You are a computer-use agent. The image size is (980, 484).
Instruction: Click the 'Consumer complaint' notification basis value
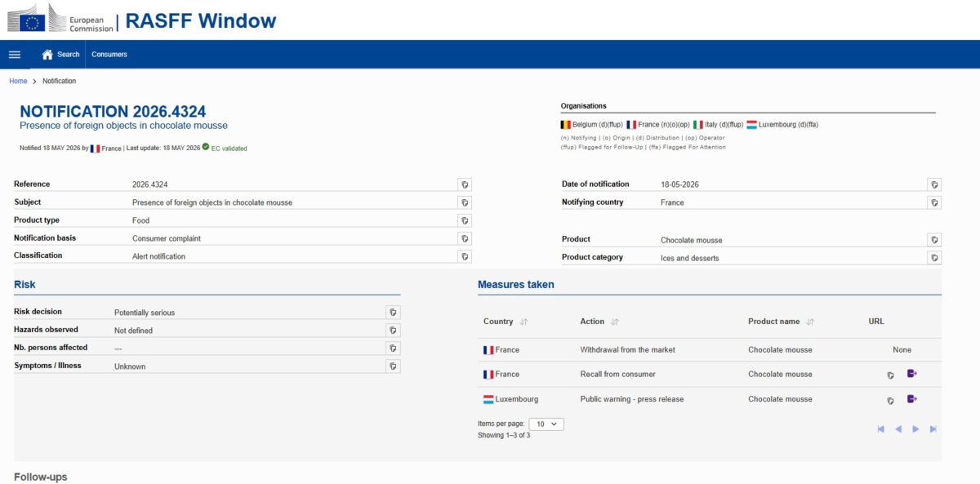[167, 238]
